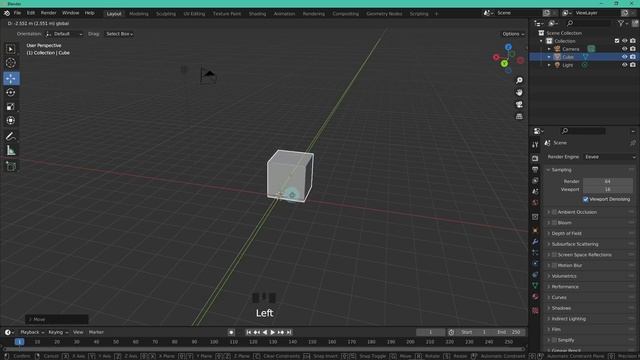Open the Output properties tab

tap(535, 169)
